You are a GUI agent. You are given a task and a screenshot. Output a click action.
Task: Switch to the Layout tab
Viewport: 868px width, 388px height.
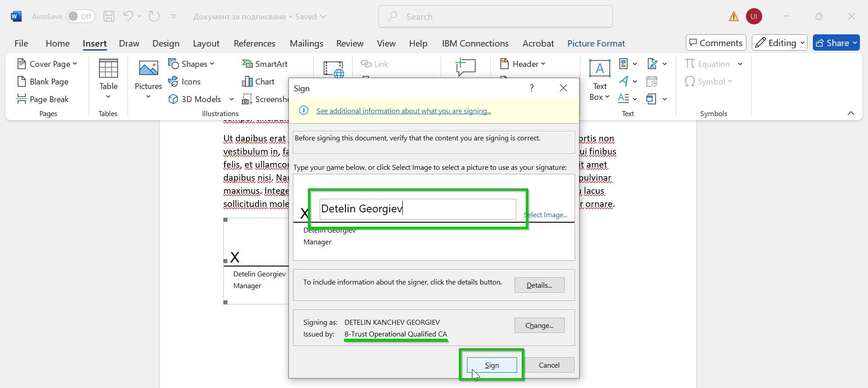206,43
